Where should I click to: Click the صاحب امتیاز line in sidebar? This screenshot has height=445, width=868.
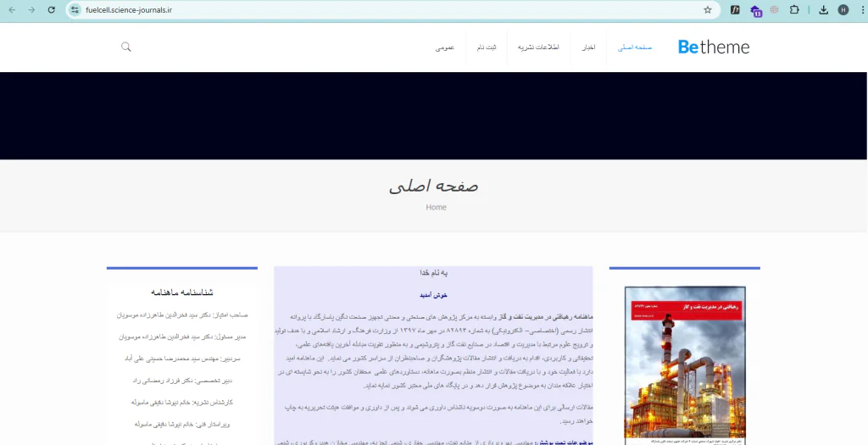(182, 315)
